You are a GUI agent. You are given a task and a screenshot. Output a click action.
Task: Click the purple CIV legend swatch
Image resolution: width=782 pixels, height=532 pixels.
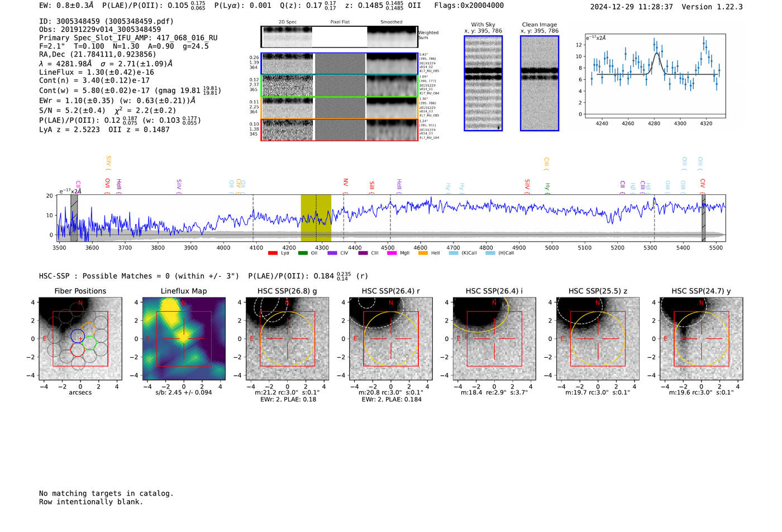pos(332,253)
